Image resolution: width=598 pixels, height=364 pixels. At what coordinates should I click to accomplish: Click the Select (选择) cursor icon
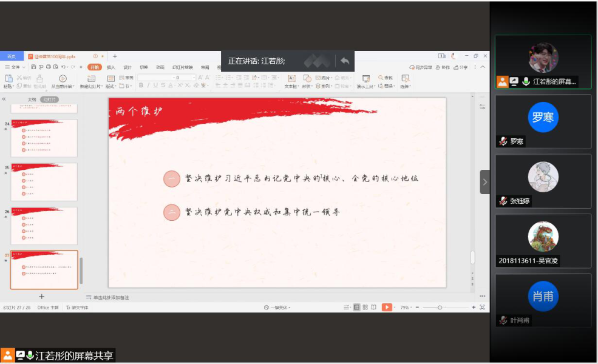[x=405, y=78]
